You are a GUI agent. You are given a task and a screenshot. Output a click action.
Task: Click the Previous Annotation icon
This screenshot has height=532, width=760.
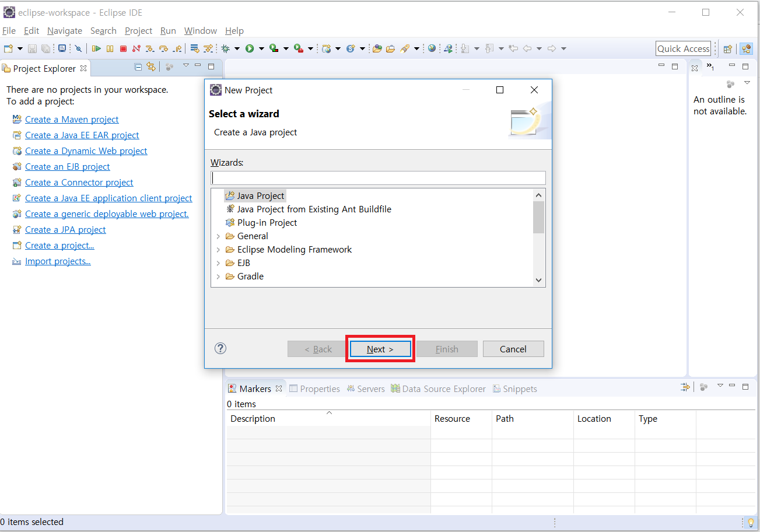click(x=489, y=48)
